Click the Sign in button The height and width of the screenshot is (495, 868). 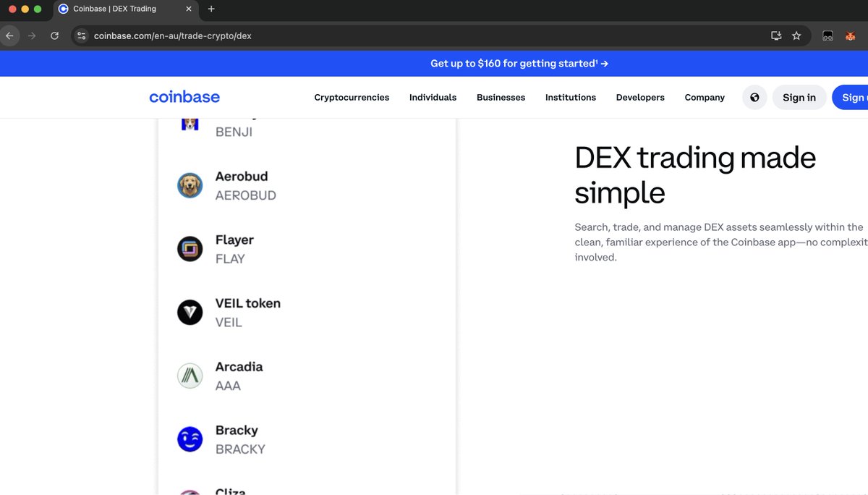click(799, 98)
